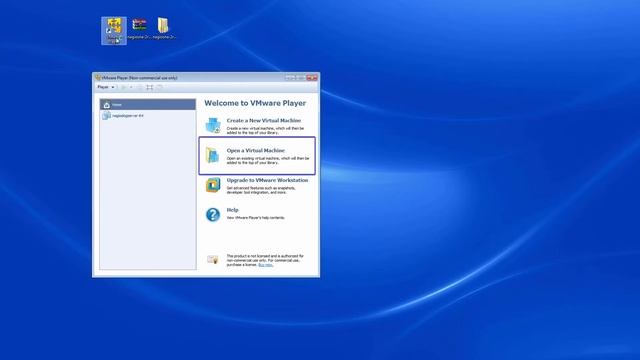Click the green power-on play toolbar icon
Screen dimensions: 640x360
tap(124, 87)
